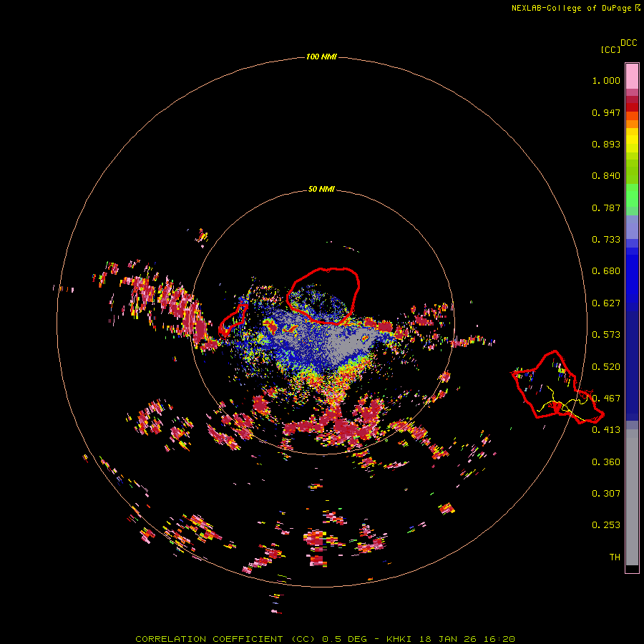Click the 50 NMI range ring label
The image size is (644, 644).
321,189
